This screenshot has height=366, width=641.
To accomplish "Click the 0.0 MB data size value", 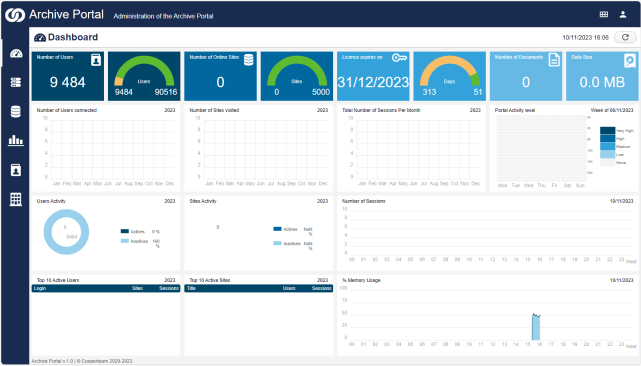I will 602,83.
